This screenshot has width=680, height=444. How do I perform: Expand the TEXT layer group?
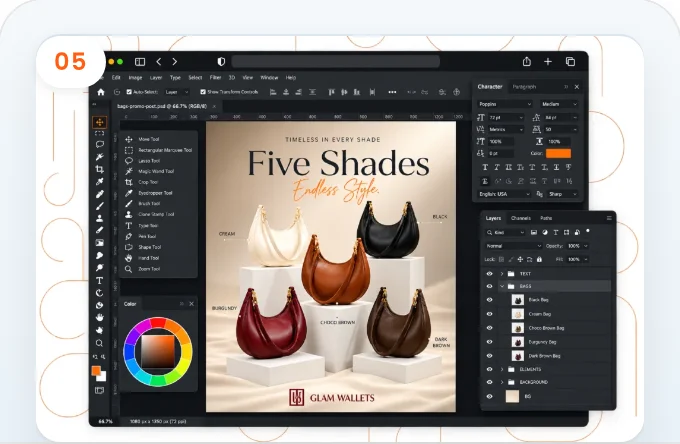point(502,274)
